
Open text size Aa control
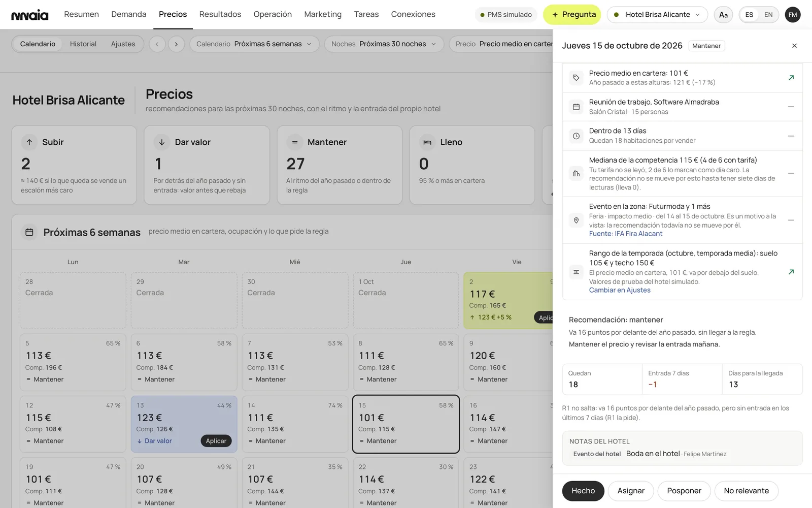pos(723,15)
